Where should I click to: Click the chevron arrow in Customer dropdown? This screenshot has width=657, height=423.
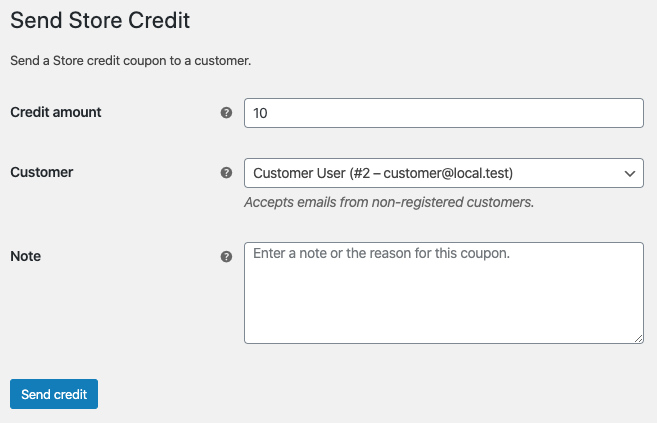630,173
